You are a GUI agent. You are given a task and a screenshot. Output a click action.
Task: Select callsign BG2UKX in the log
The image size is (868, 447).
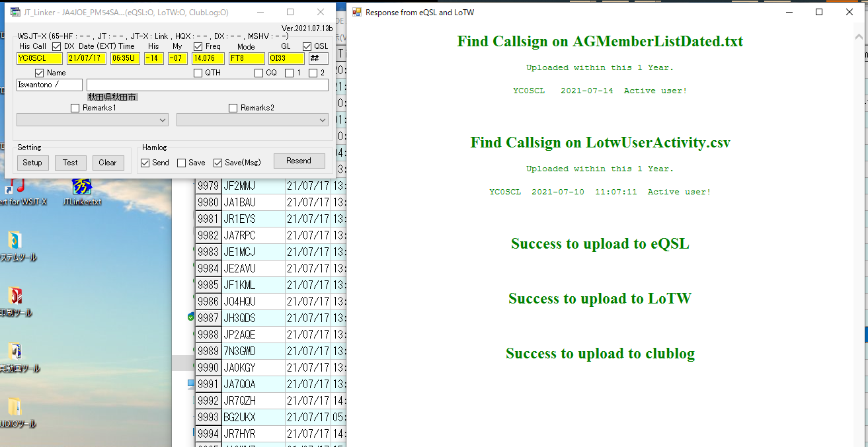pyautogui.click(x=254, y=417)
